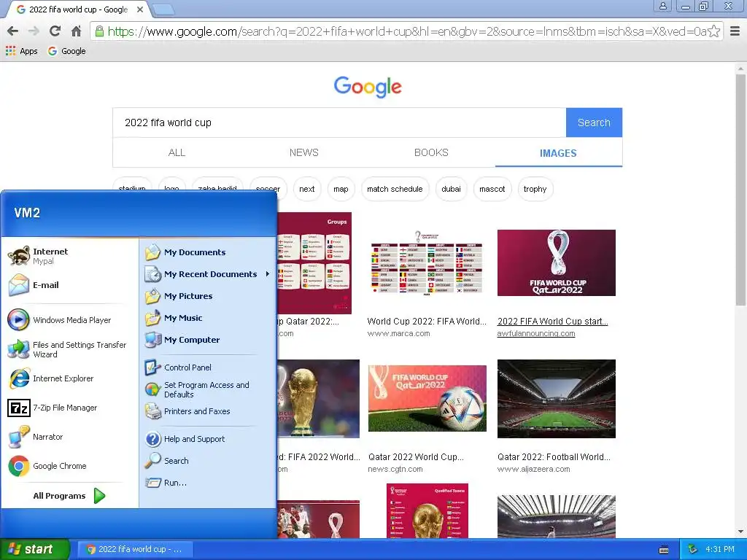Screen dimensions: 747x560
Task: Open Control Panel
Action: (x=207, y=367)
